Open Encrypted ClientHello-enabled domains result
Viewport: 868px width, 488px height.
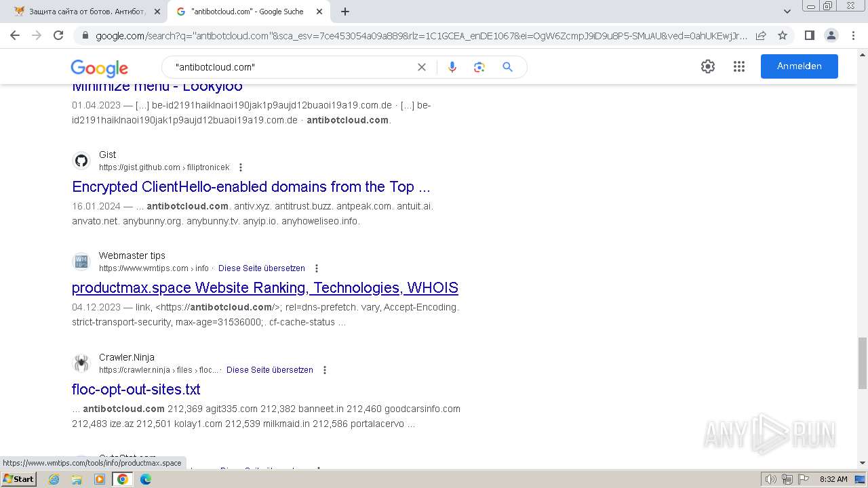tap(251, 187)
